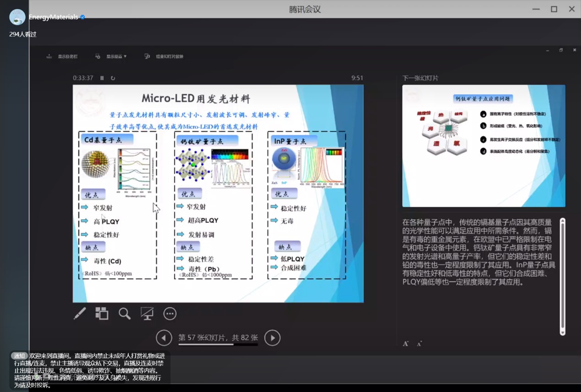This screenshot has width=581, height=392.
Task: Increase the notes text size
Action: [406, 344]
